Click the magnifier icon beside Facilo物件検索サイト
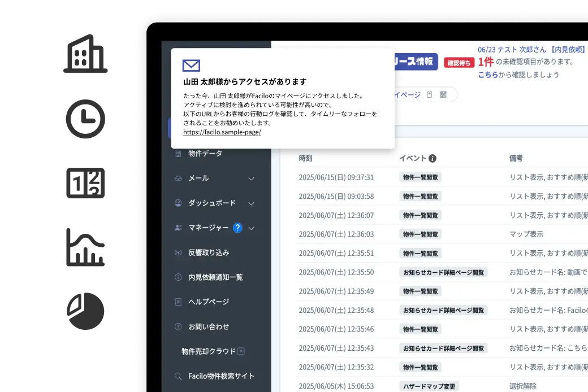This screenshot has height=392, width=588. pos(178,376)
